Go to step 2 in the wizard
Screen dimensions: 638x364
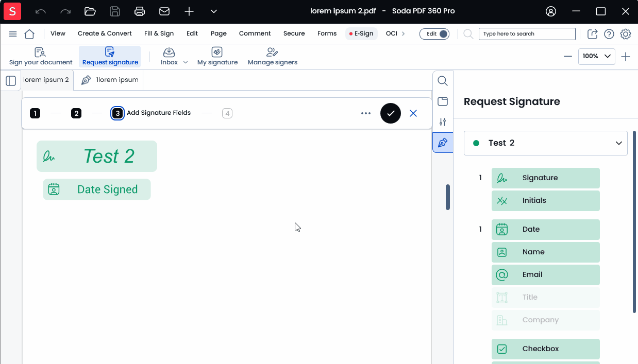click(x=76, y=113)
